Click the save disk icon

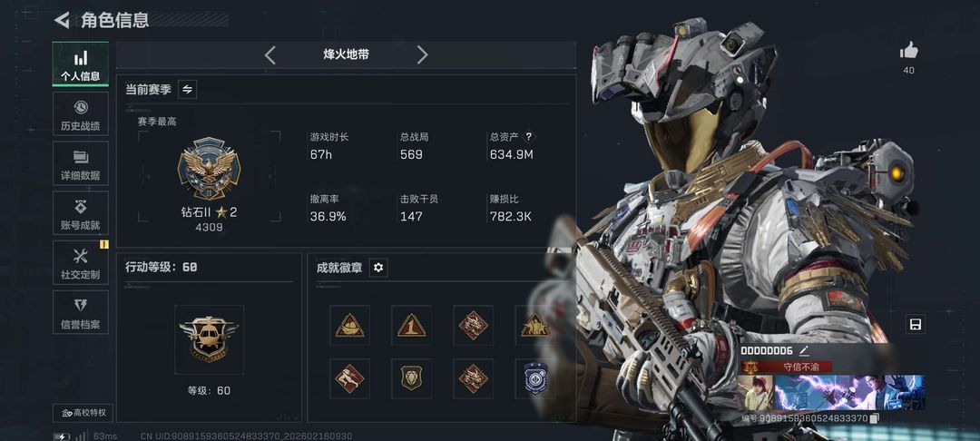click(x=915, y=324)
